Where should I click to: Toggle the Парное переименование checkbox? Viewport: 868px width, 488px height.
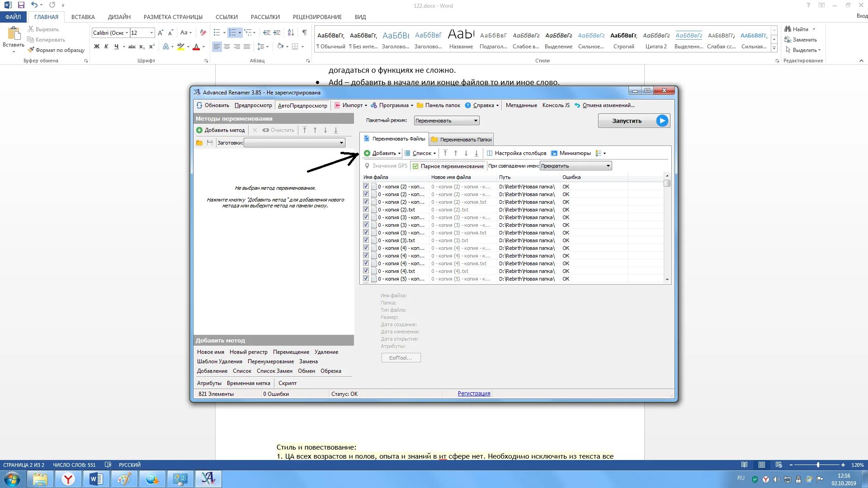point(415,166)
